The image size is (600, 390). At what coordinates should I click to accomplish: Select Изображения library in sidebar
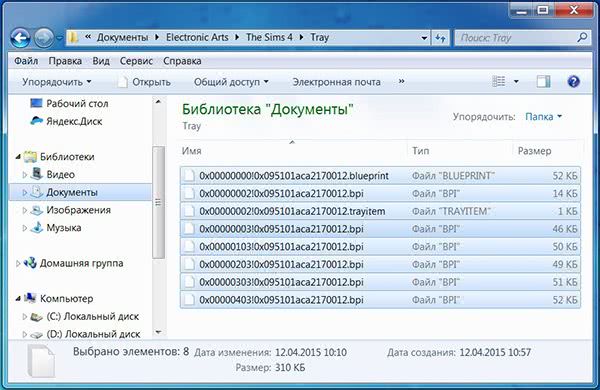[x=78, y=210]
